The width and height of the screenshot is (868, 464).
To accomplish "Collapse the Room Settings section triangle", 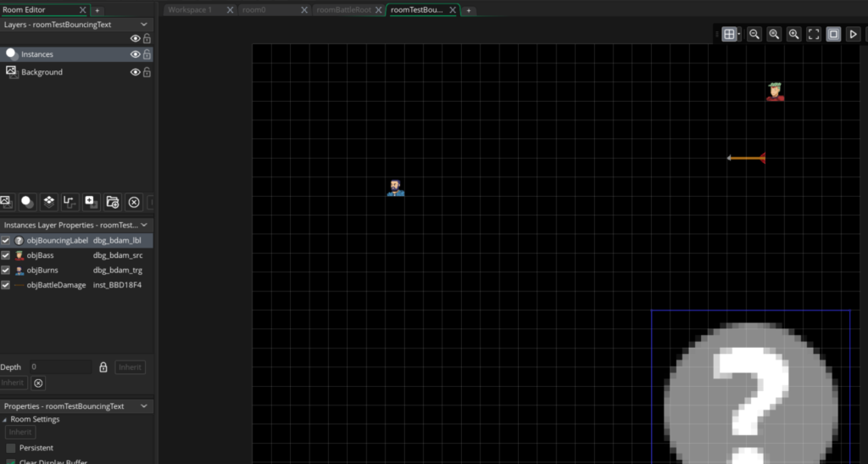I will click(4, 420).
